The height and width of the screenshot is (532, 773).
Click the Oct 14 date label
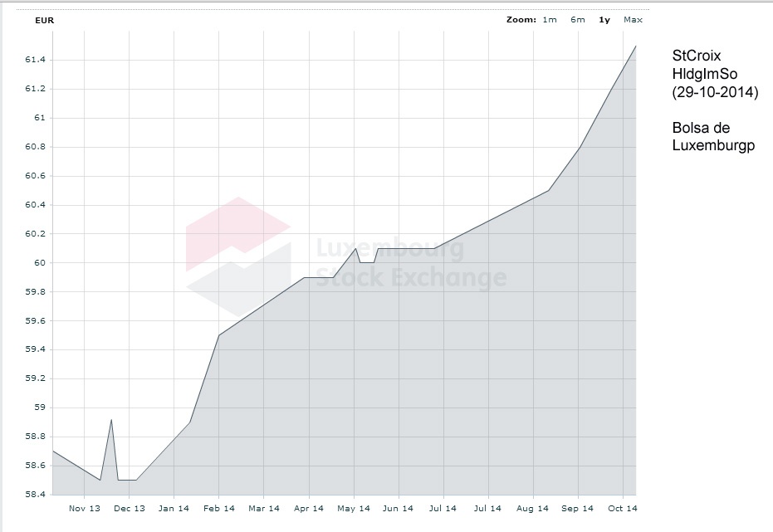622,509
